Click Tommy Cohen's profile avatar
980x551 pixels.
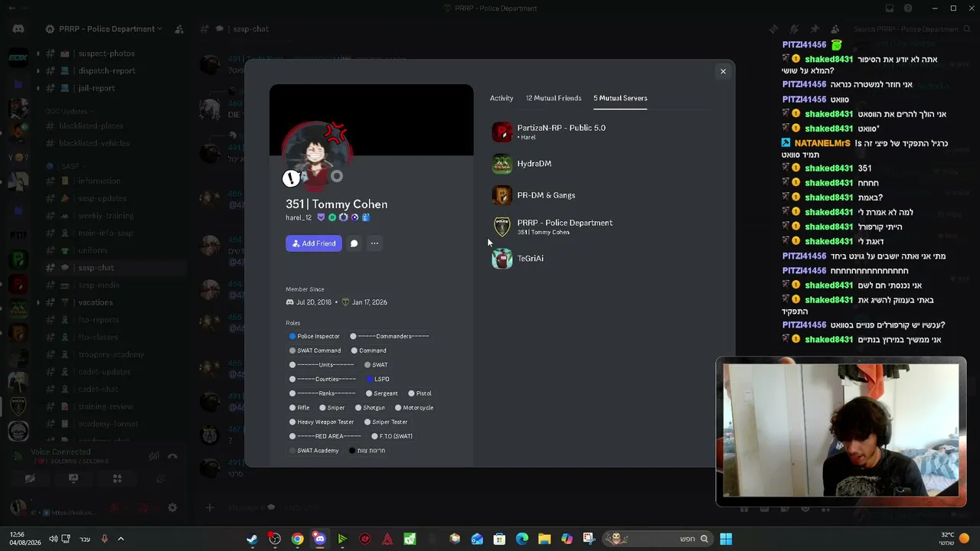(317, 157)
